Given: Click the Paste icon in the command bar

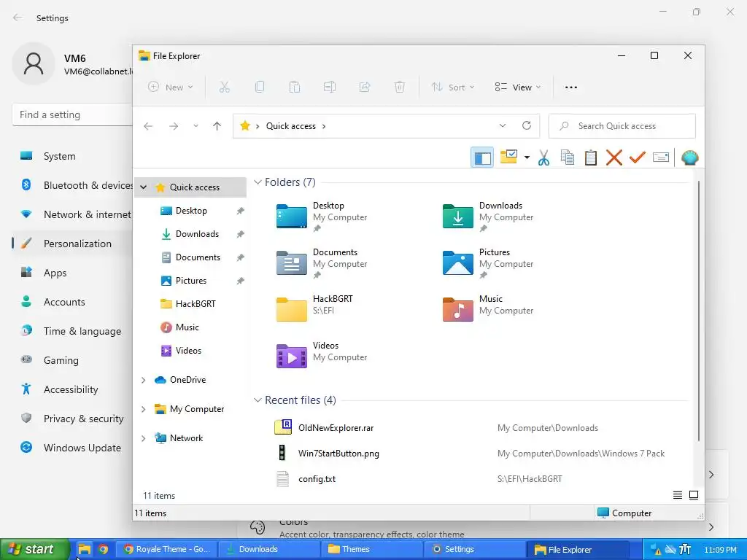Looking at the screenshot, I should coord(295,87).
